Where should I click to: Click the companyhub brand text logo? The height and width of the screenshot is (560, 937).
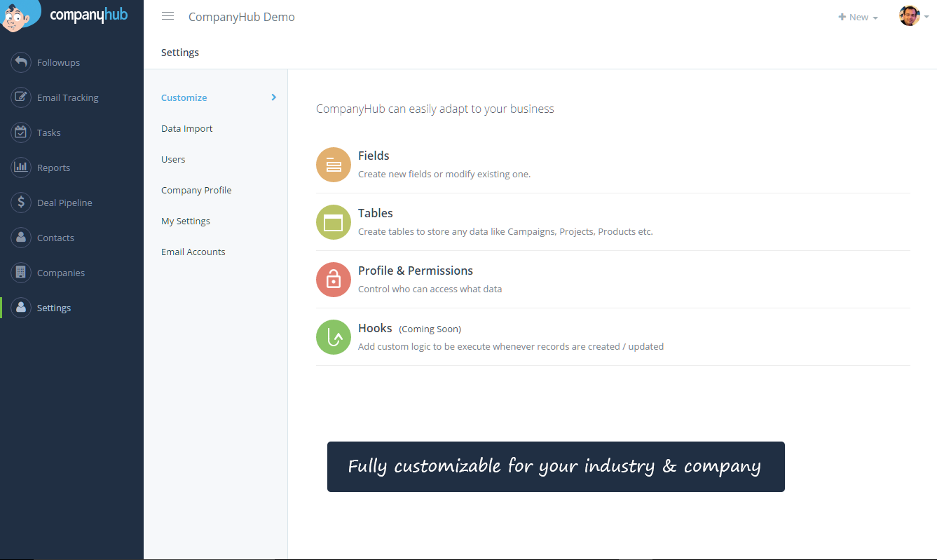click(x=89, y=15)
